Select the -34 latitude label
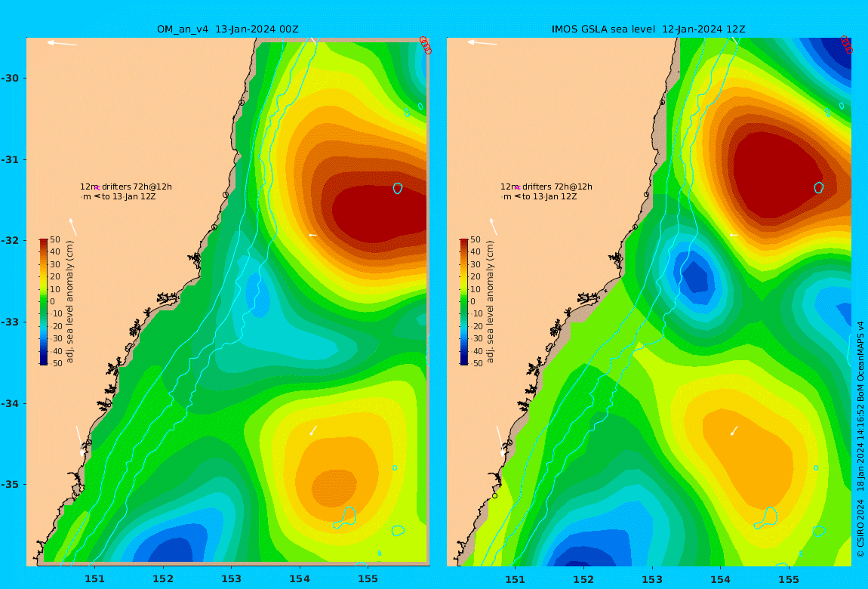The image size is (868, 589). pos(9,403)
